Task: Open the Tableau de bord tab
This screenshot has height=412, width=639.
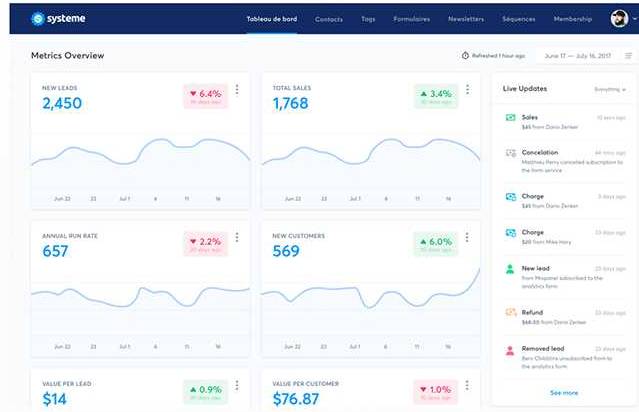Action: click(x=271, y=19)
